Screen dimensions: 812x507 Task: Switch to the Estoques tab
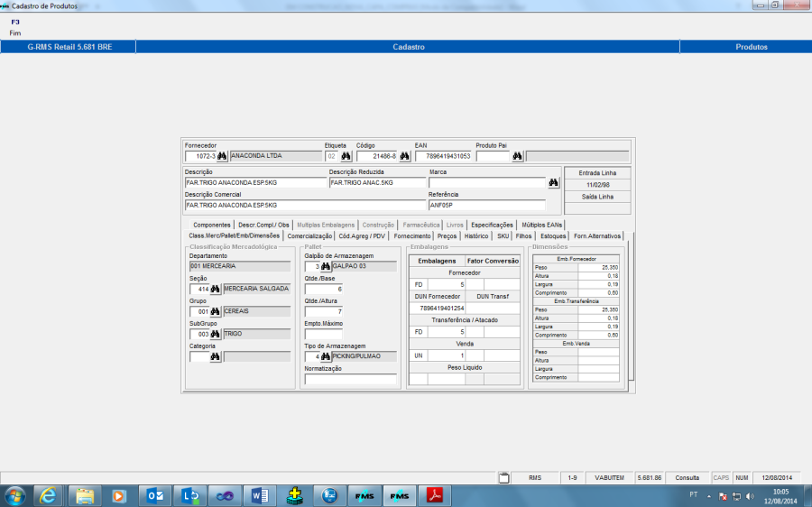tap(553, 236)
